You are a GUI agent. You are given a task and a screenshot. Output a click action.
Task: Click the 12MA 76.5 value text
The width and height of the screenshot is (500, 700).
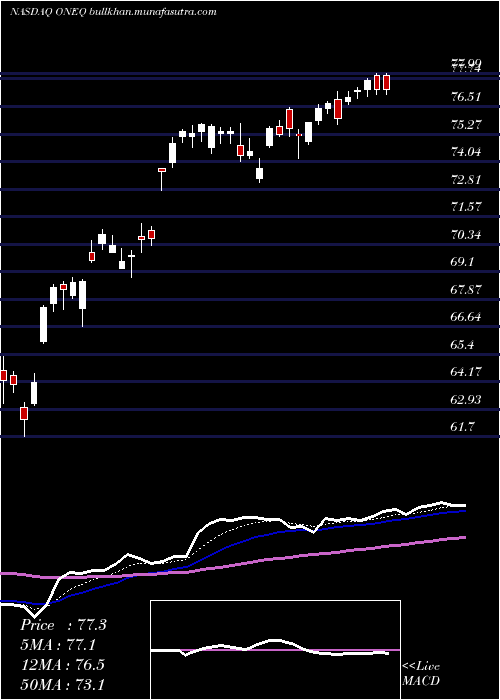62,665
